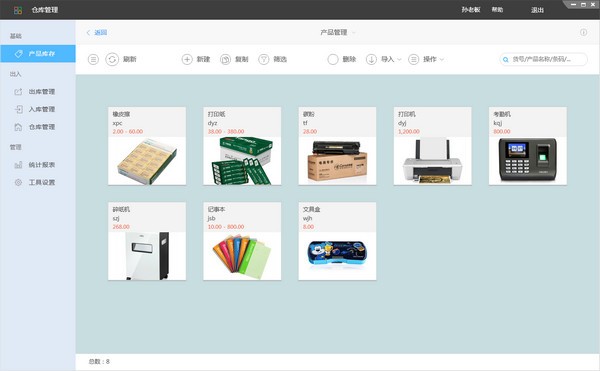This screenshot has height=371, width=600.
Task: Toggle the delete selection circle 删除
Action: (333, 59)
